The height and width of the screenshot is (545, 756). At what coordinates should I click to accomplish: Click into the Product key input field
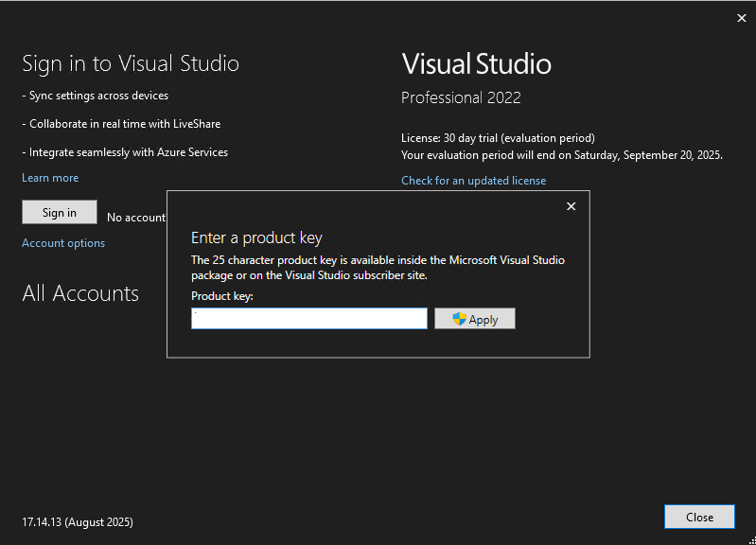[309, 319]
